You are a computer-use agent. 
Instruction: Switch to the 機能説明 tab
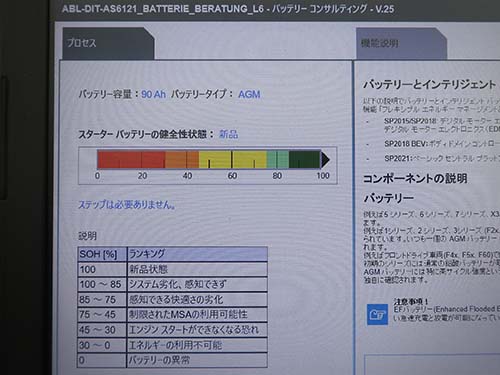(x=401, y=44)
